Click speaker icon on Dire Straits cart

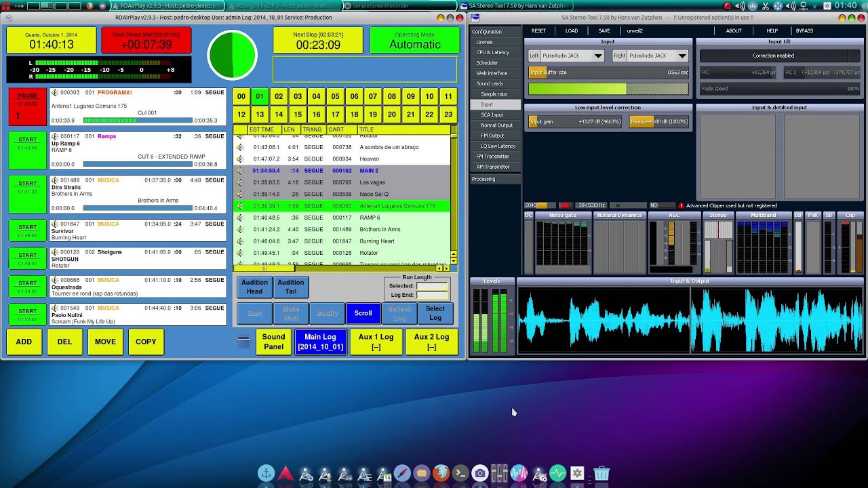click(55, 180)
